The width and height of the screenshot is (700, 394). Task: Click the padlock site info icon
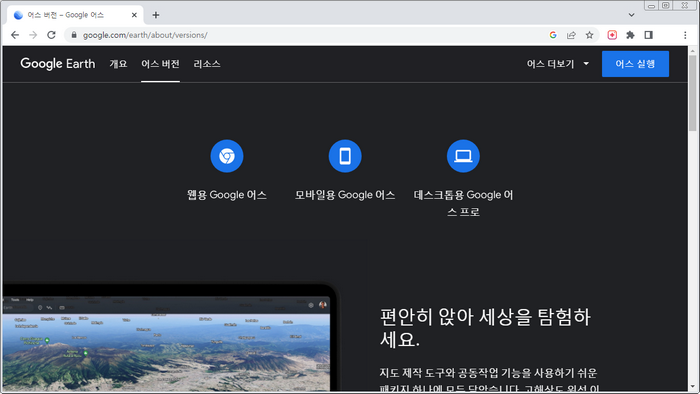click(74, 35)
